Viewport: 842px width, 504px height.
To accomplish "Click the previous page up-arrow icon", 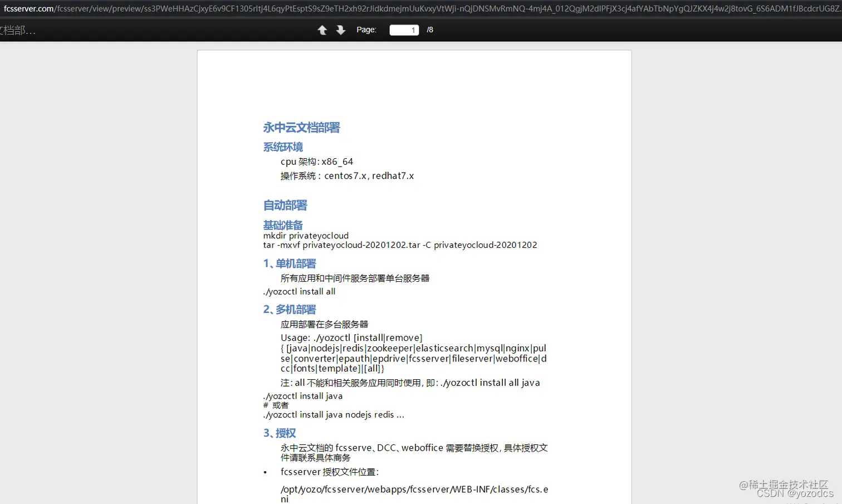I will pos(322,30).
